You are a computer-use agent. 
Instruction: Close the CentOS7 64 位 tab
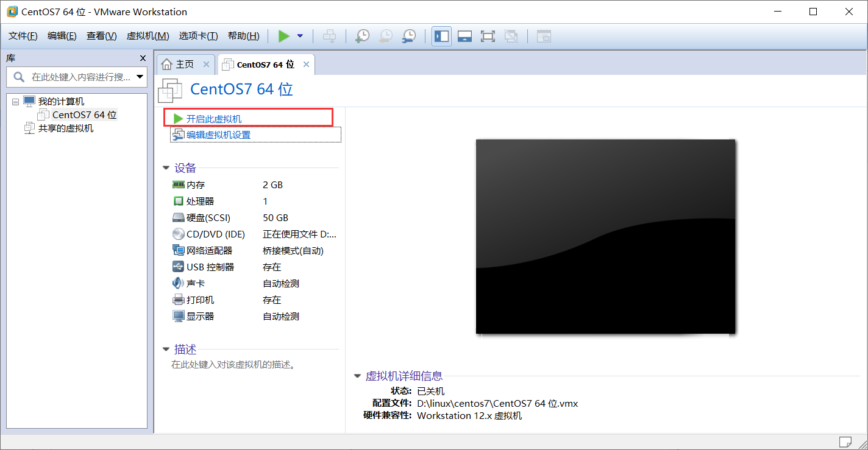tap(306, 64)
